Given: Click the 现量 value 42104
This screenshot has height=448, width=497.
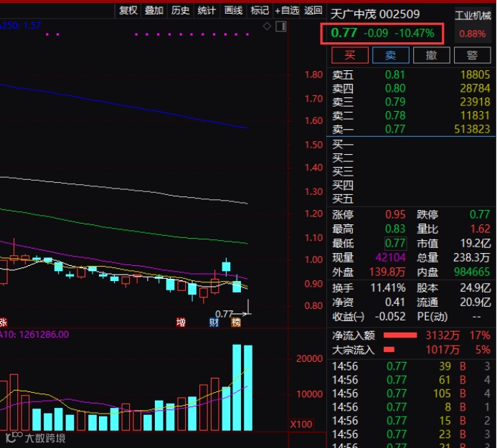Looking at the screenshot, I should (x=390, y=257).
